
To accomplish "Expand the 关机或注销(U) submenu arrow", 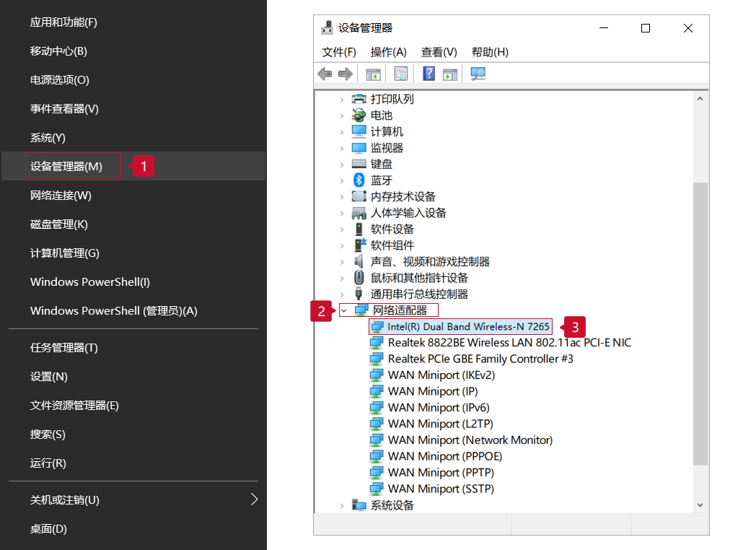I will click(254, 499).
